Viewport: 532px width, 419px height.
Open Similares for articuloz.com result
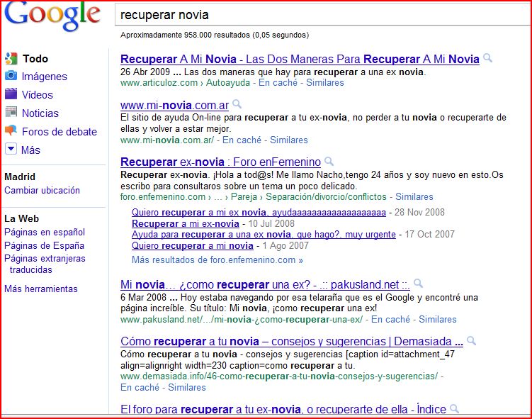coord(325,82)
